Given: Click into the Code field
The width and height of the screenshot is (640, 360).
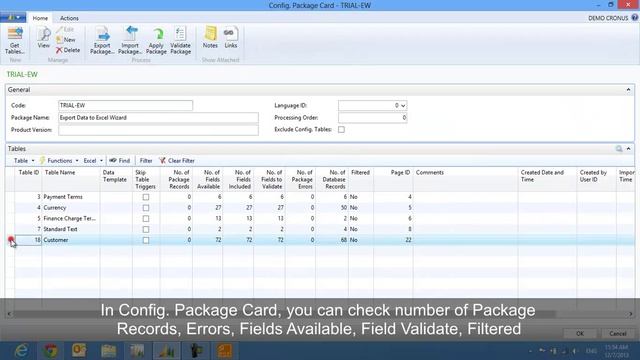Looking at the screenshot, I should (x=125, y=105).
